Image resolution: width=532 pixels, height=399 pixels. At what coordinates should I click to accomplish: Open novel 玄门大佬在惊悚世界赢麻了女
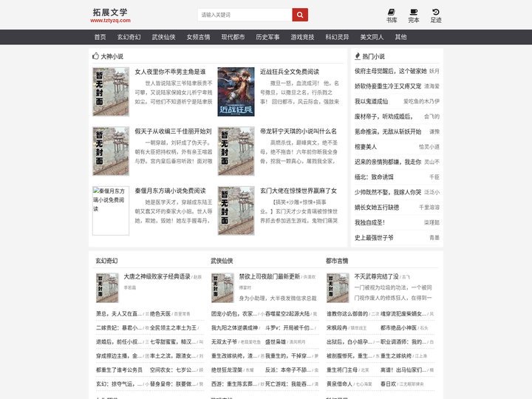tap(299, 191)
